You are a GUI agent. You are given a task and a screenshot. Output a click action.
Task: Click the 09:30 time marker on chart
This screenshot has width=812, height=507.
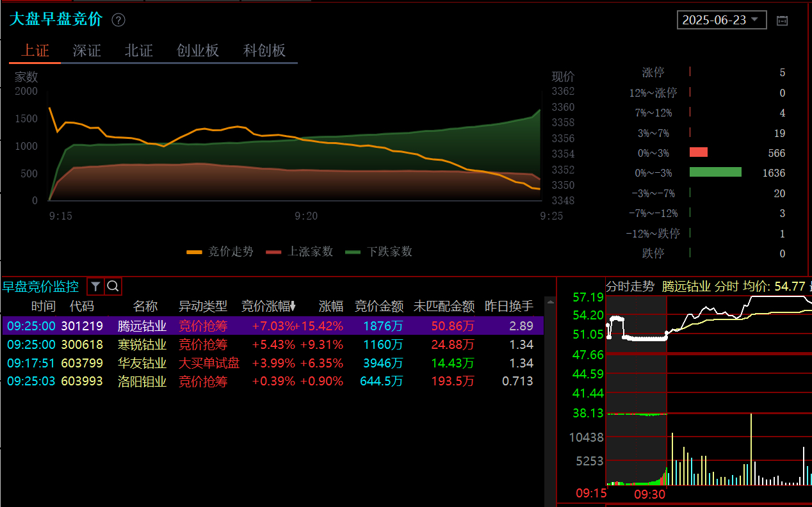point(650,494)
